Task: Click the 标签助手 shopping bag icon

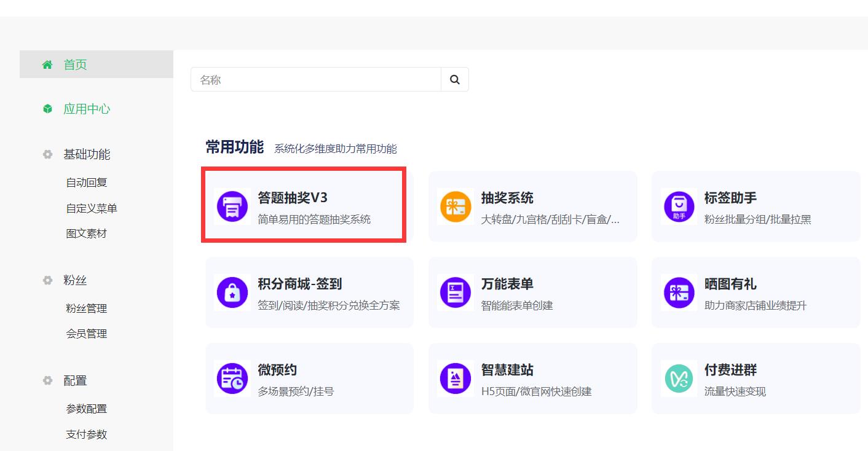Action: (x=679, y=206)
